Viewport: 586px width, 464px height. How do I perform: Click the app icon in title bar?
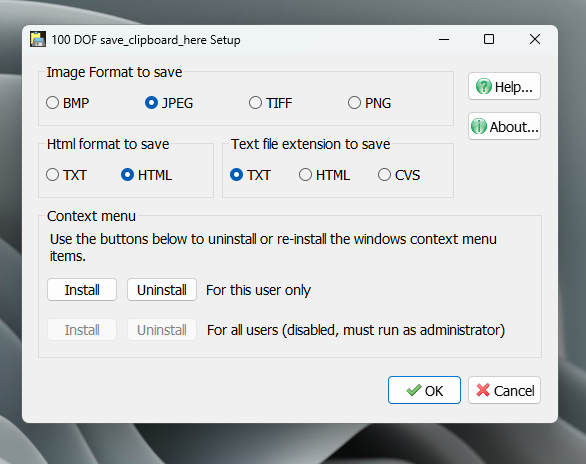pyautogui.click(x=38, y=39)
